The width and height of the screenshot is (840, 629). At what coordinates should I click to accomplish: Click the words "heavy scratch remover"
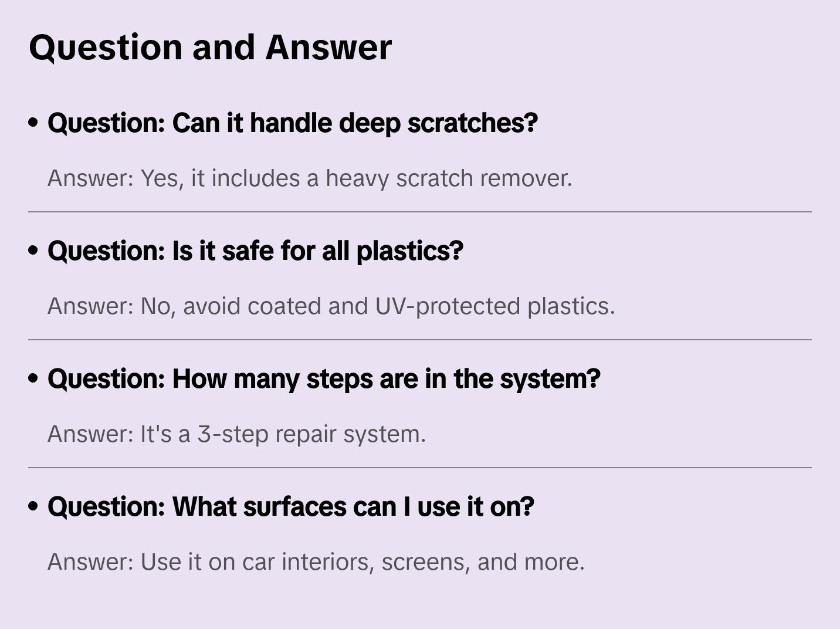pos(448,178)
